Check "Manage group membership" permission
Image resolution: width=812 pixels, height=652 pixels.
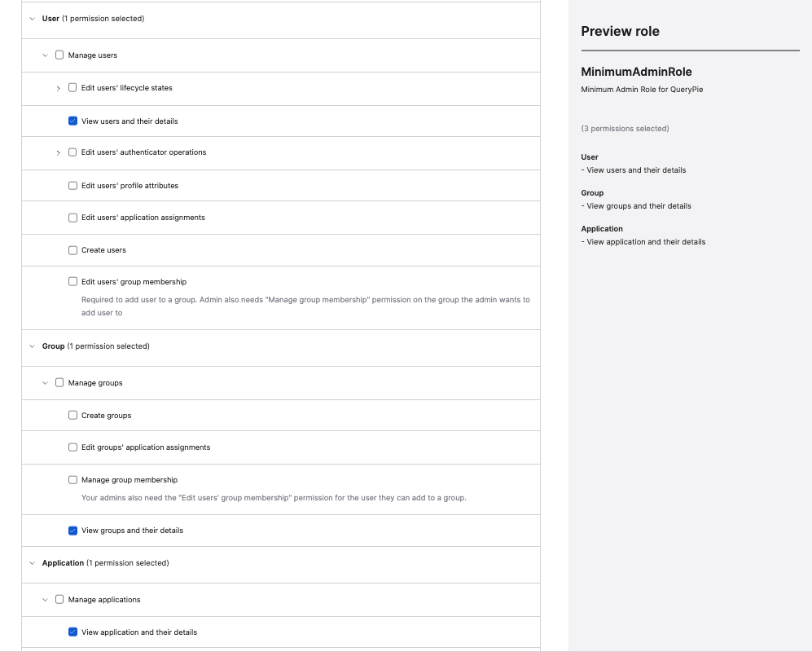pos(72,479)
